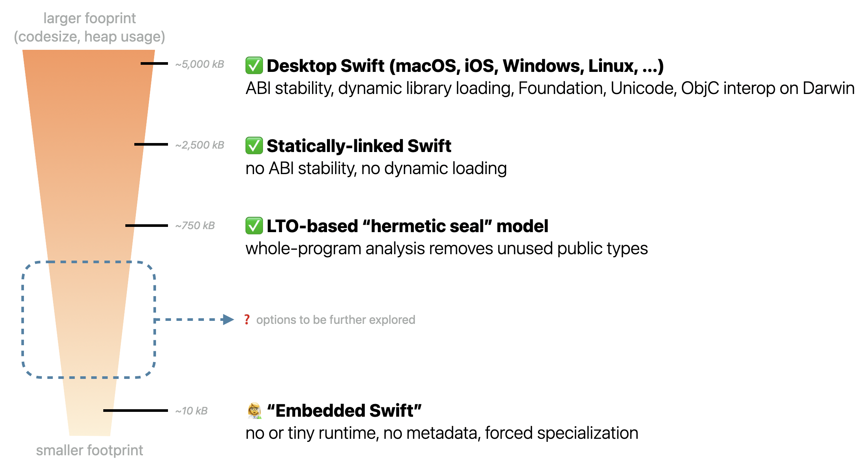Image resolution: width=868 pixels, height=471 pixels.
Task: Click the tick mark line at ~5,000 kB
Action: pyautogui.click(x=154, y=64)
